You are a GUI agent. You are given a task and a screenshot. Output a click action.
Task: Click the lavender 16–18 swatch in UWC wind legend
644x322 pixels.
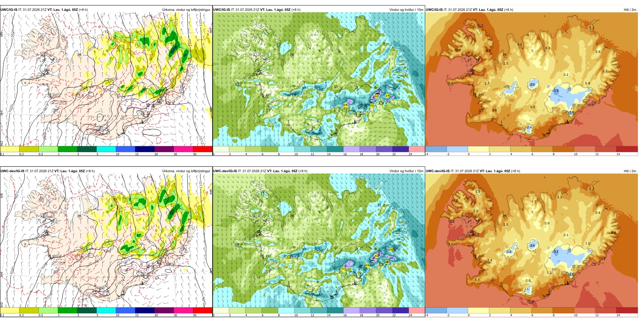coord(351,149)
